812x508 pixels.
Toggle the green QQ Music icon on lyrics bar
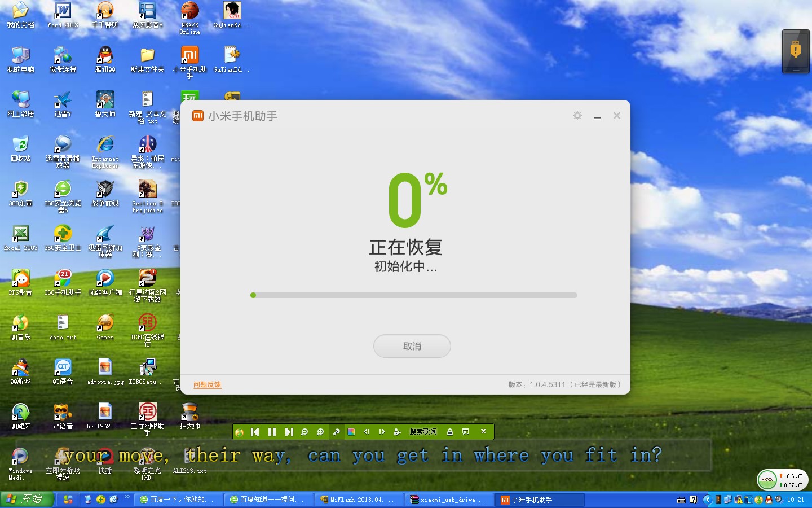point(240,432)
